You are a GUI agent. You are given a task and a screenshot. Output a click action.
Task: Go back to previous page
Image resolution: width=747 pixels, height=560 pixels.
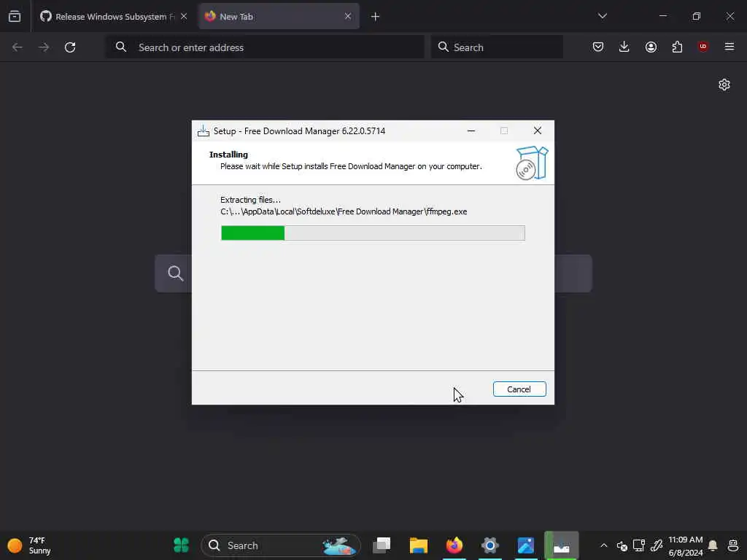[x=18, y=47]
